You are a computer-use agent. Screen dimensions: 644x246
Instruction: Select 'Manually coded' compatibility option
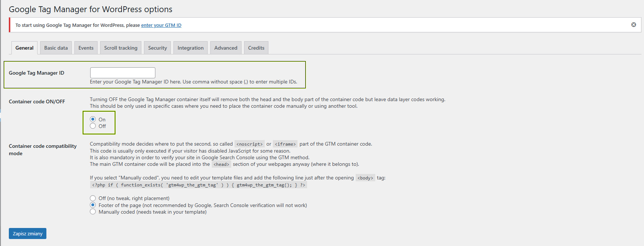point(93,211)
